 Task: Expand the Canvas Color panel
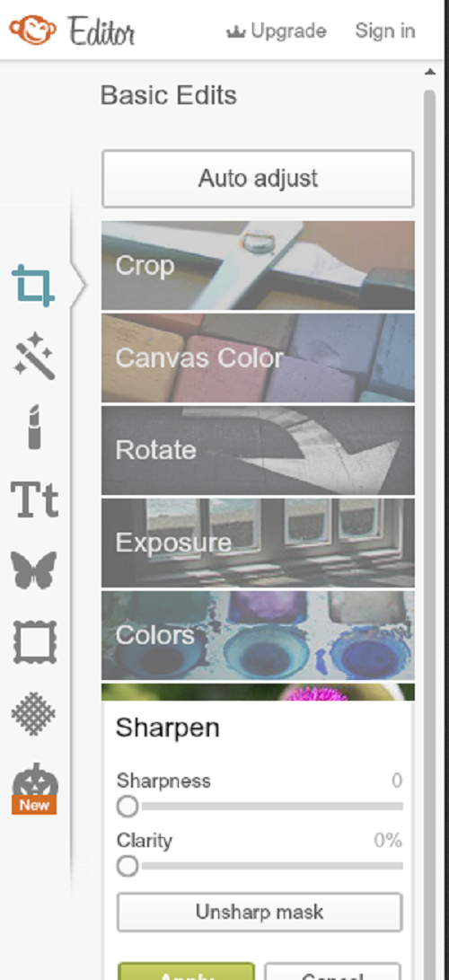pyautogui.click(x=258, y=358)
